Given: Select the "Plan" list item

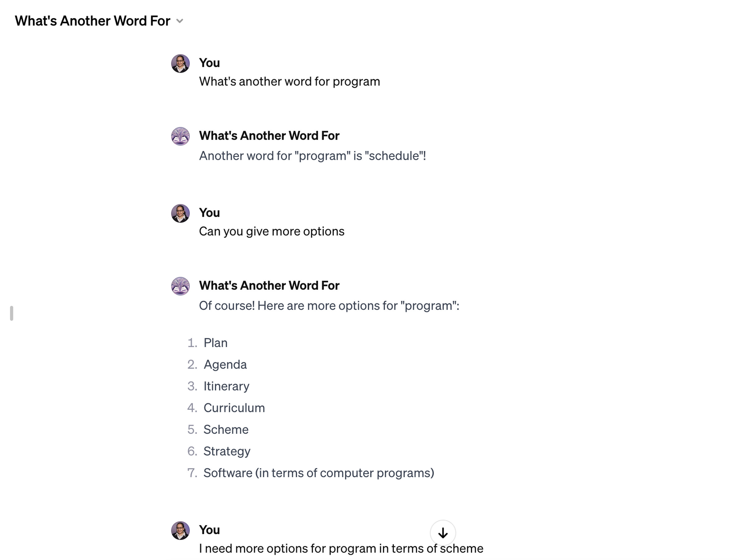Looking at the screenshot, I should click(215, 343).
